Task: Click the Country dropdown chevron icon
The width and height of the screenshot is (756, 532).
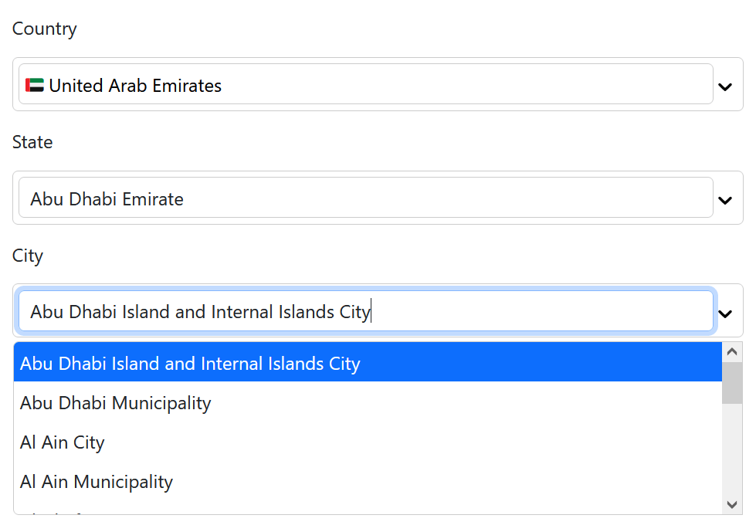Action: coord(725,86)
